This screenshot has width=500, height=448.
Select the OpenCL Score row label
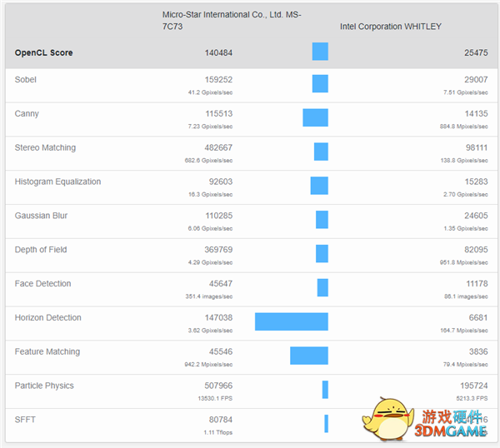43,53
